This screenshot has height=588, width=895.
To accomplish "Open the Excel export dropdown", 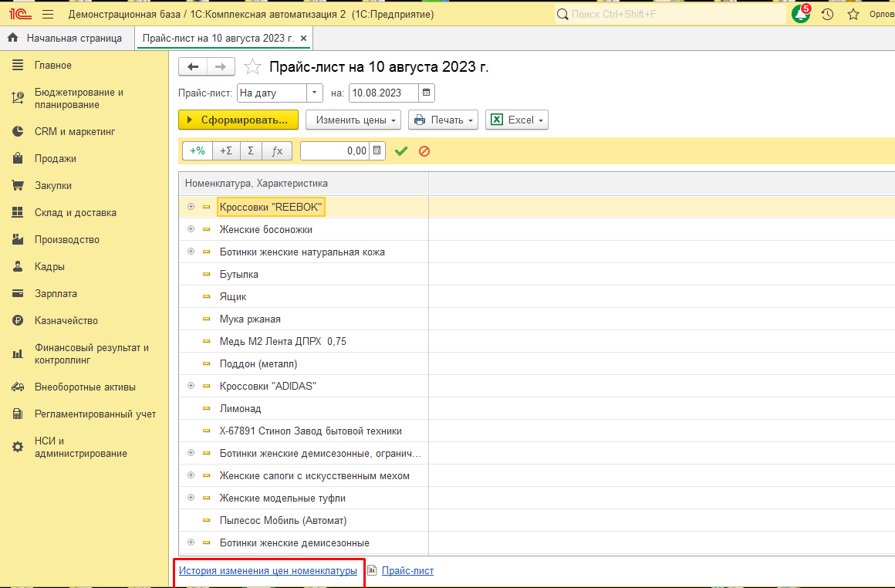I will [517, 120].
